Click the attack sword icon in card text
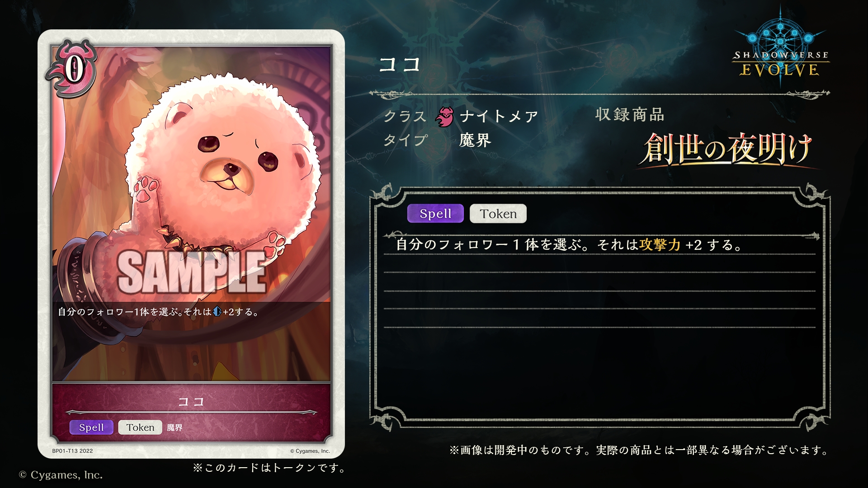868x488 pixels. (217, 311)
